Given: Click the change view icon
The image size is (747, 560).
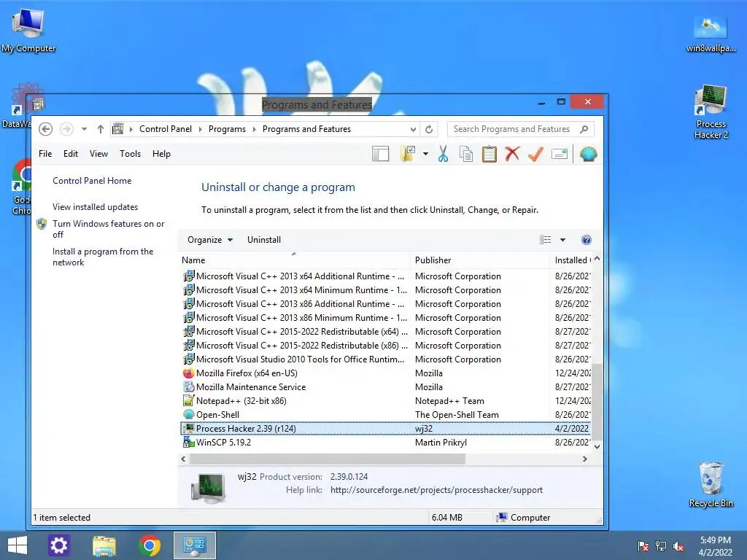Looking at the screenshot, I should 545,239.
